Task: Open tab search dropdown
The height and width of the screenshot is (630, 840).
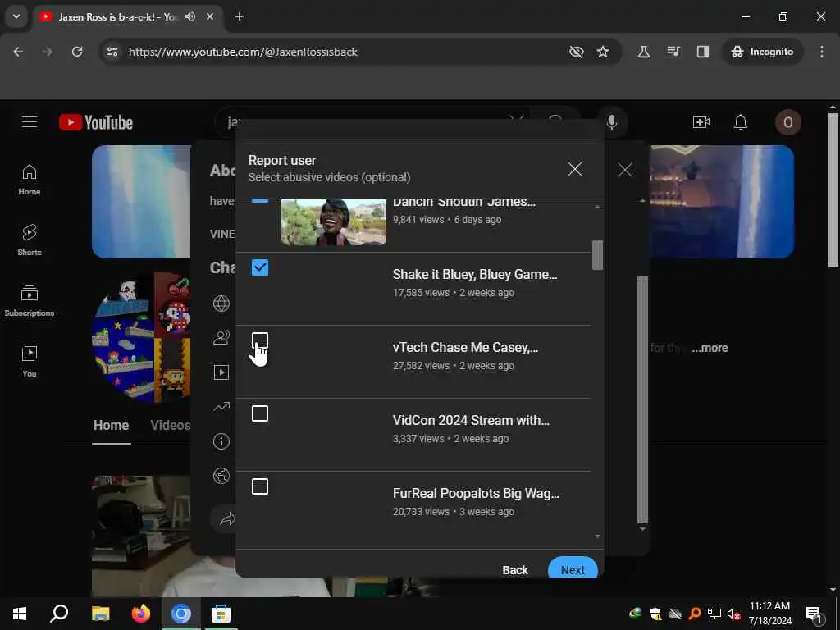Action: click(x=16, y=16)
